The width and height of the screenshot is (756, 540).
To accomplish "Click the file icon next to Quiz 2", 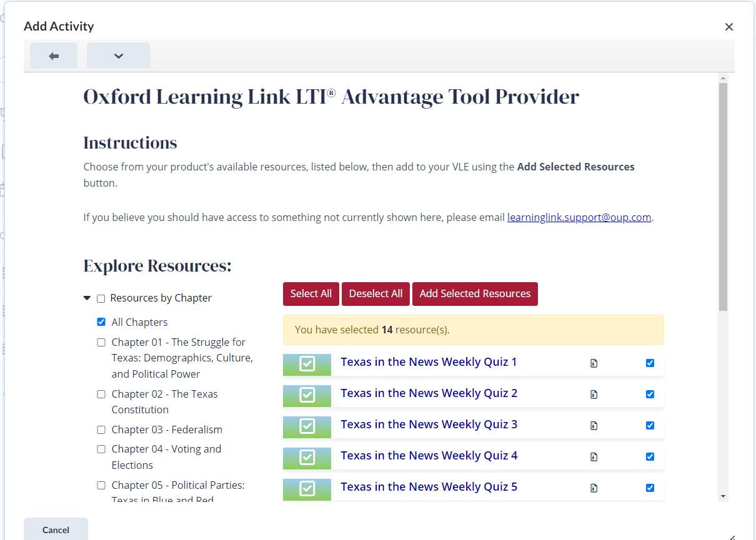I will pos(593,394).
